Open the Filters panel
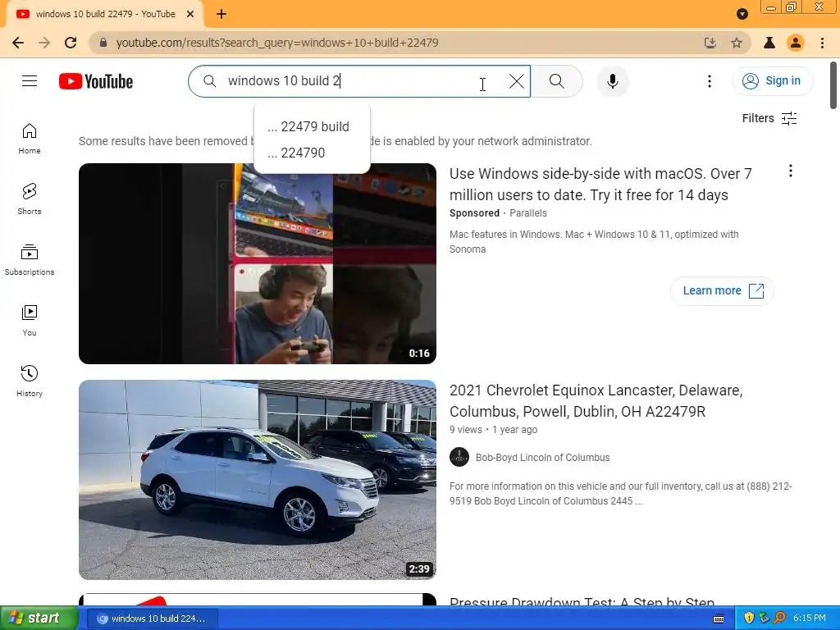The width and height of the screenshot is (840, 630). (769, 118)
